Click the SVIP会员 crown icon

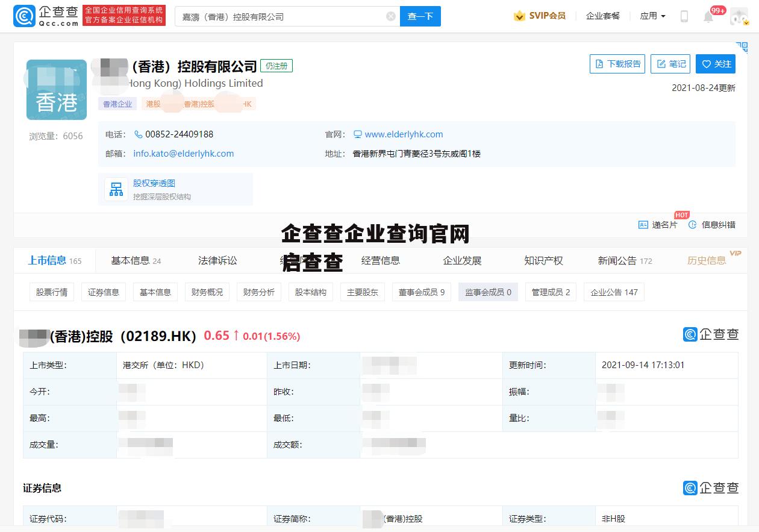tap(519, 16)
